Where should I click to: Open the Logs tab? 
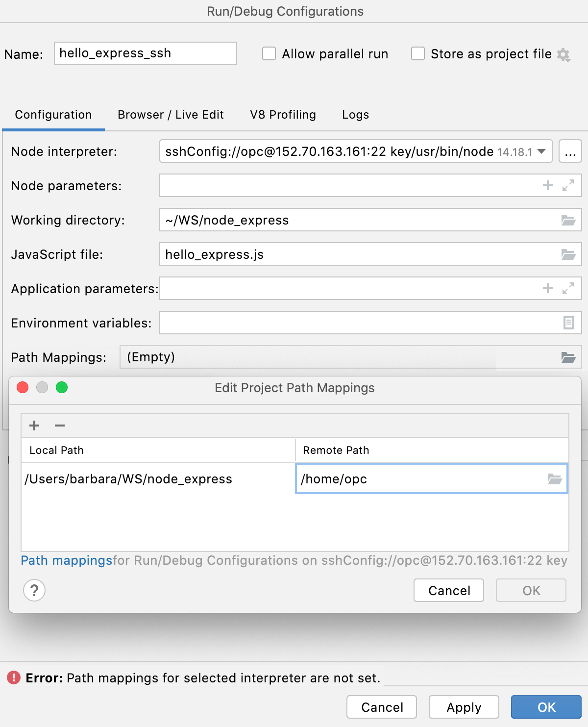(355, 115)
